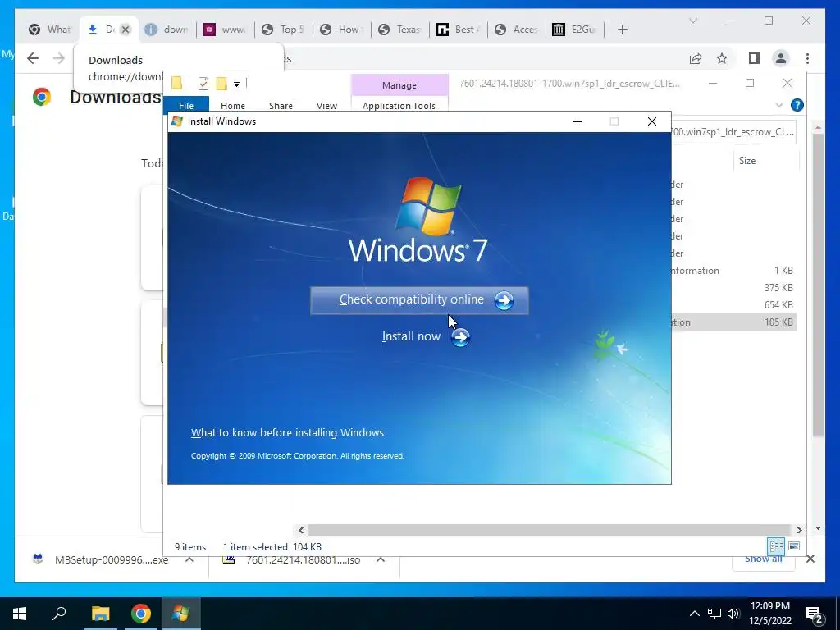Switch to Chrome from the taskbar
The height and width of the screenshot is (630, 840).
click(141, 614)
